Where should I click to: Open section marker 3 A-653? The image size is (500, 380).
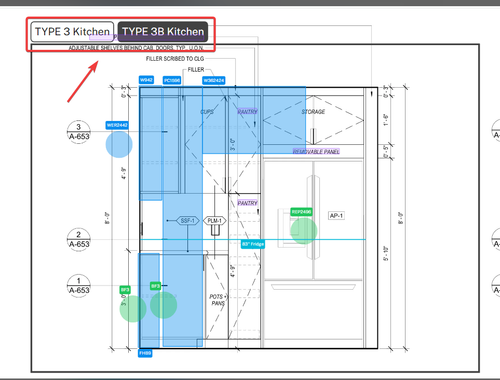pos(79,132)
